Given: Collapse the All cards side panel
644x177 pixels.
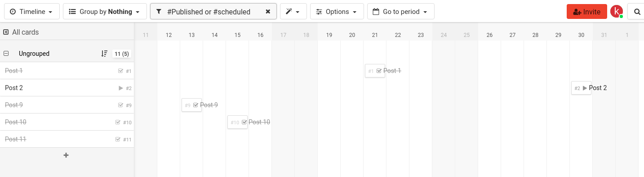Looking at the screenshot, I should point(6,32).
